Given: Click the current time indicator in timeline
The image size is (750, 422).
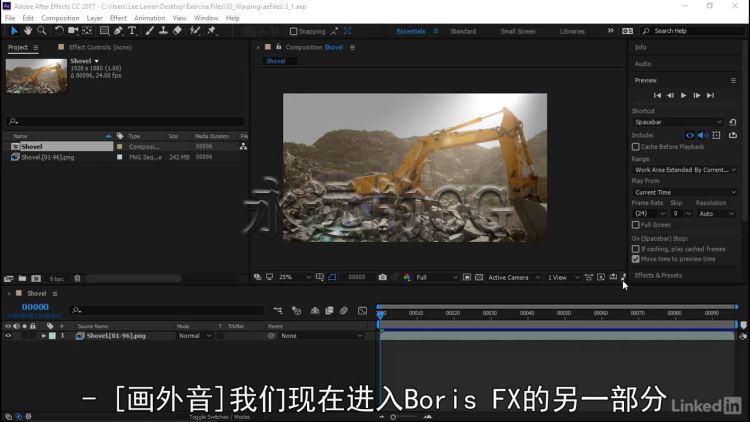Looking at the screenshot, I should tap(381, 313).
